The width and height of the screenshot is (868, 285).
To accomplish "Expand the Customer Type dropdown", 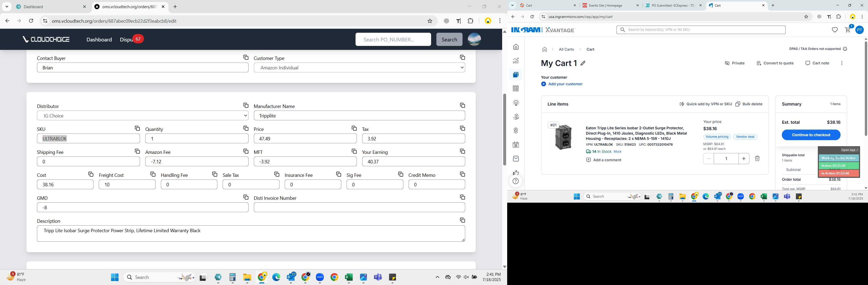I will point(359,68).
